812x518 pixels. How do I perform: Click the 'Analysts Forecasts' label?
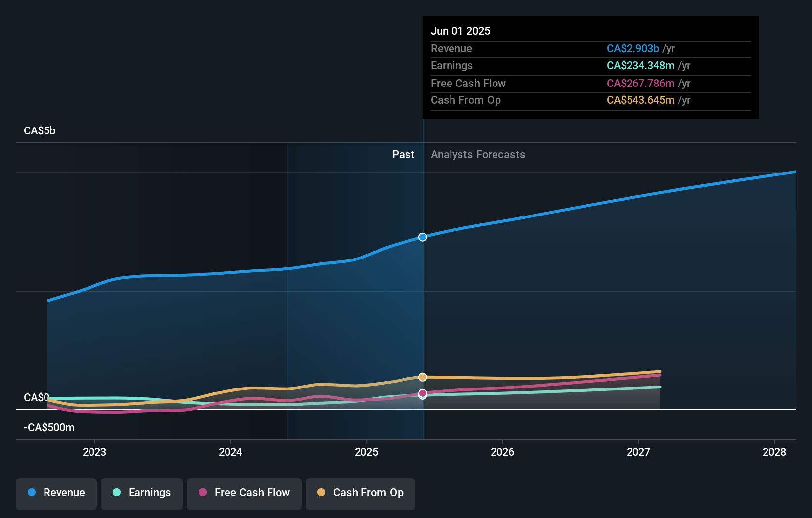pos(478,155)
